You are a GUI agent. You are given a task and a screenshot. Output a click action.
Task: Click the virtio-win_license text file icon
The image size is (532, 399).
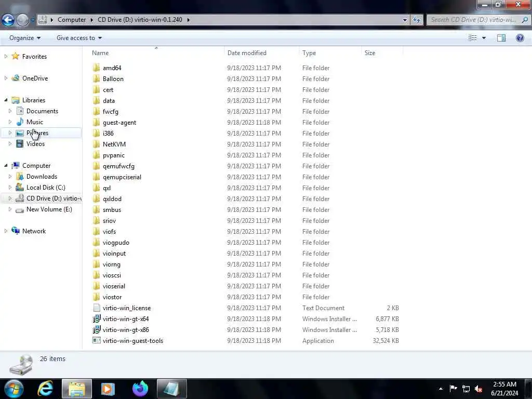click(x=96, y=308)
